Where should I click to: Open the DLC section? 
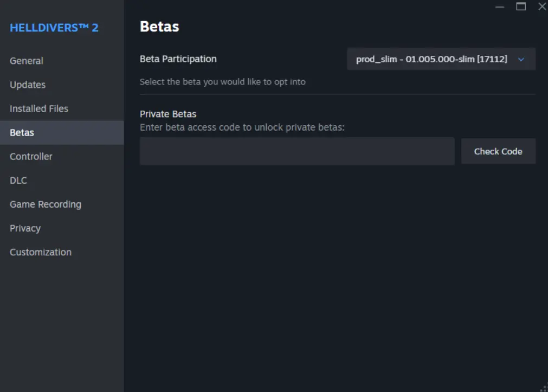[x=18, y=180]
